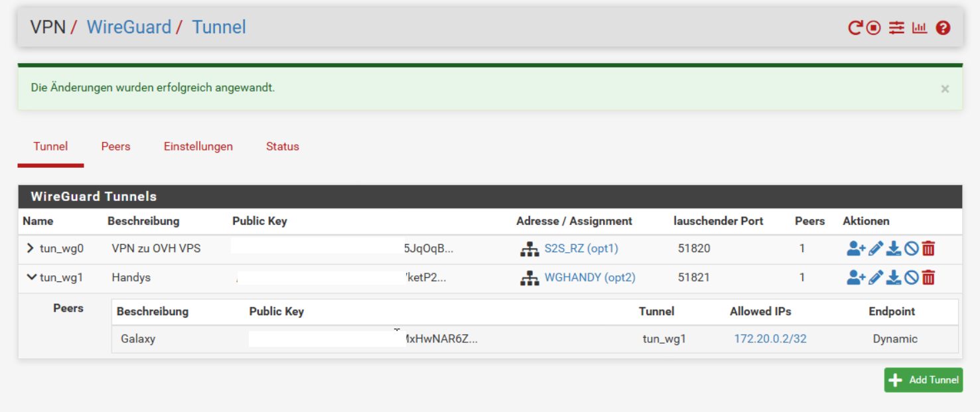
Task: Click Galaxy public key MxHwNAR6Z...
Action: pyautogui.click(x=441, y=339)
